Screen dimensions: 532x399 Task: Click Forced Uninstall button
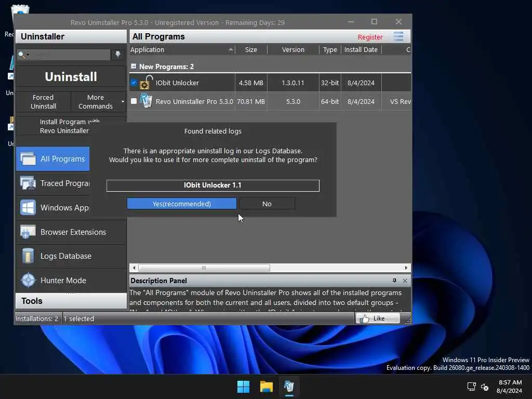43,101
